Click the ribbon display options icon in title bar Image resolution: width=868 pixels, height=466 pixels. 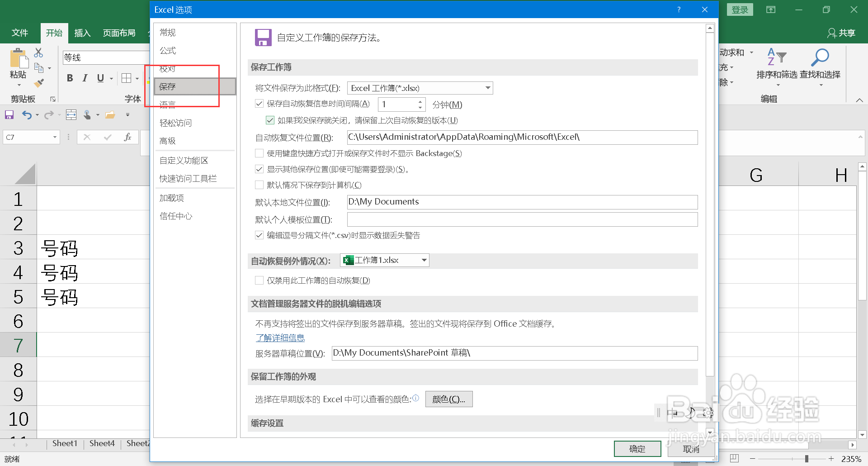771,10
